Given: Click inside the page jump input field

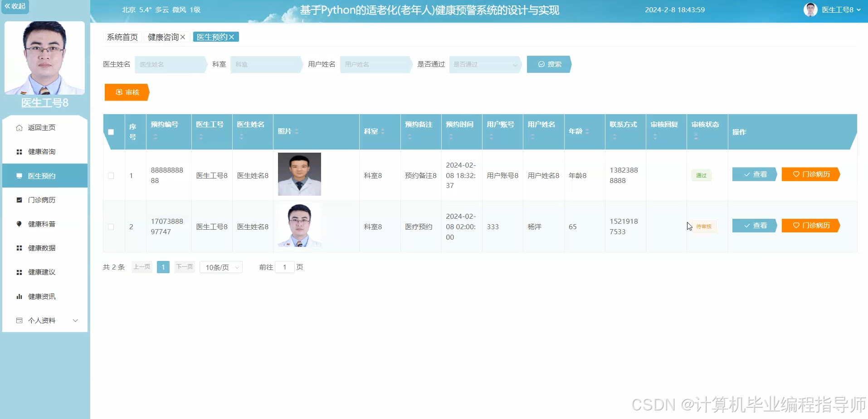Looking at the screenshot, I should pos(284,267).
